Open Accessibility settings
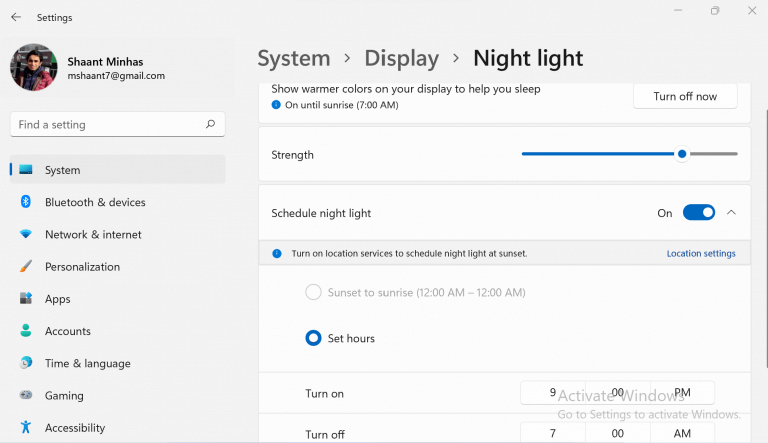 pyautogui.click(x=74, y=428)
